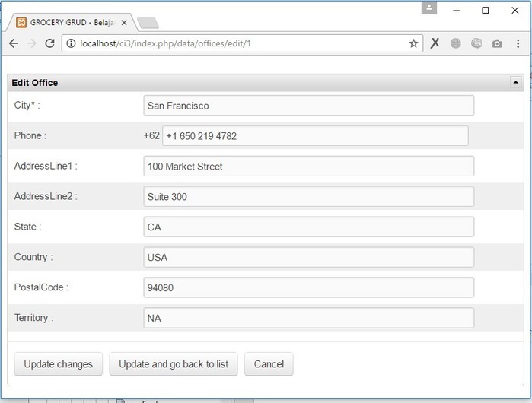The image size is (532, 403).
Task: Select the PostalCode input showing 94080
Action: coord(308,288)
